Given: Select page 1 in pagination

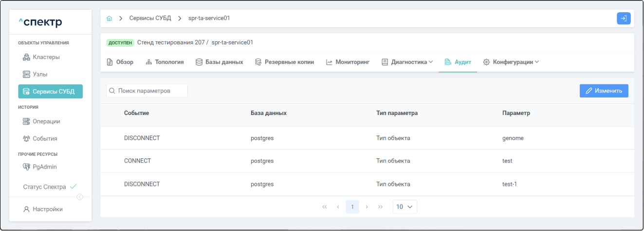Looking at the screenshot, I should (352, 207).
